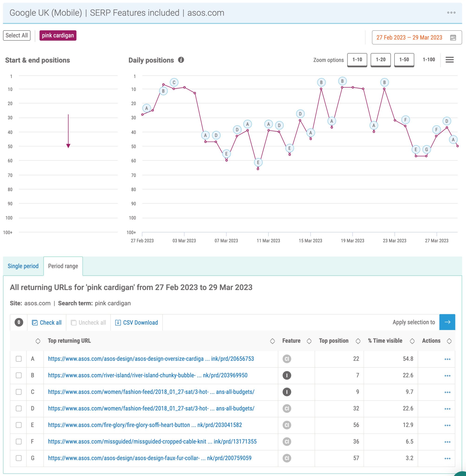Click the CSV Download icon

(118, 323)
